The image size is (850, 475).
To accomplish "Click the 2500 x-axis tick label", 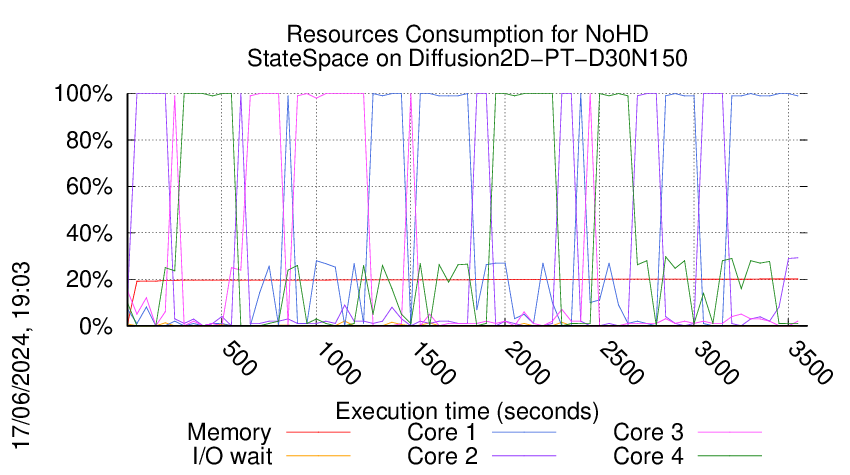I will [622, 363].
